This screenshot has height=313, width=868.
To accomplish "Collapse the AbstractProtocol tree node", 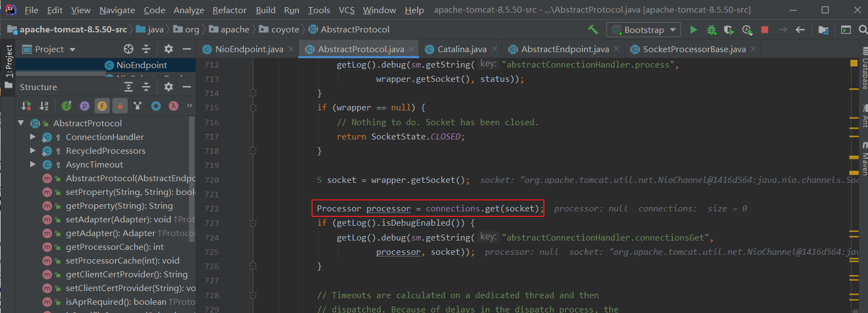I will point(21,123).
